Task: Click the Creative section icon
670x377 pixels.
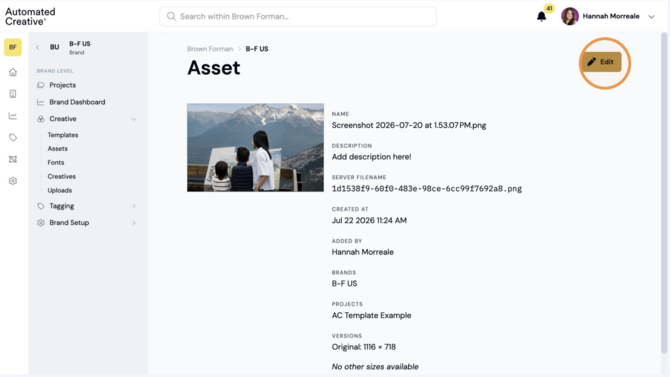Action: click(x=41, y=119)
